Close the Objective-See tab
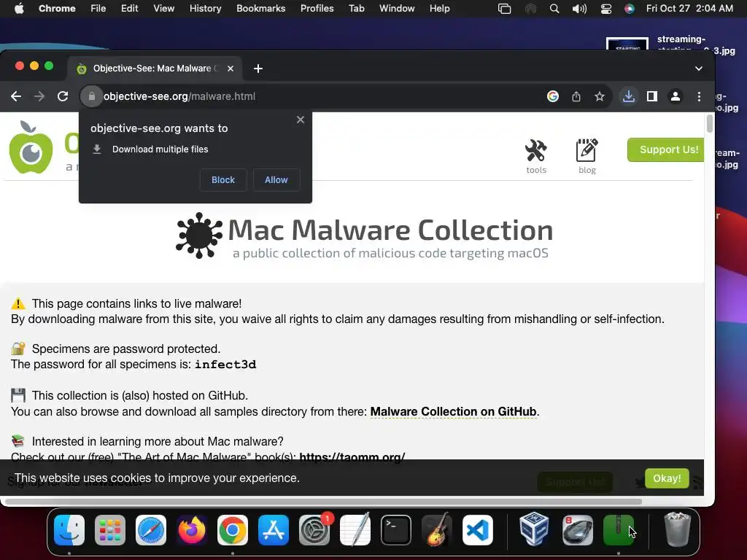 231,69
